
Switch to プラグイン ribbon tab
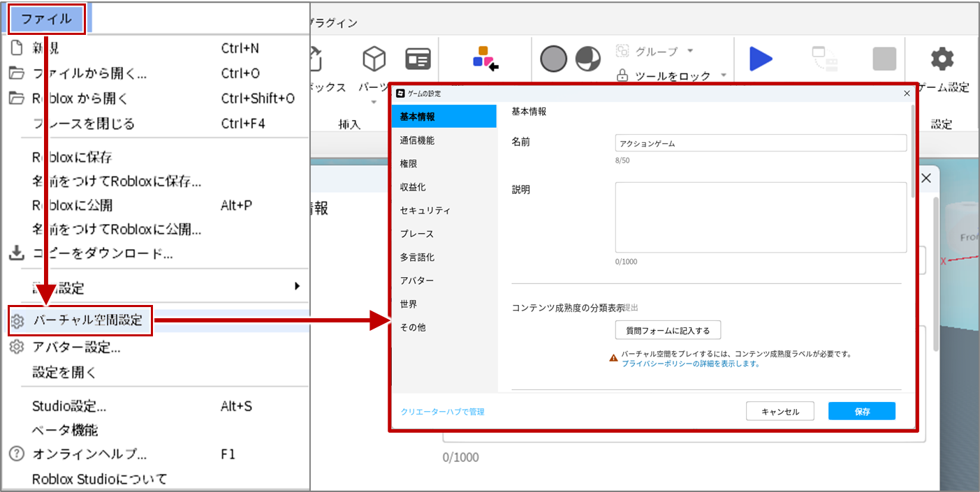tap(333, 23)
